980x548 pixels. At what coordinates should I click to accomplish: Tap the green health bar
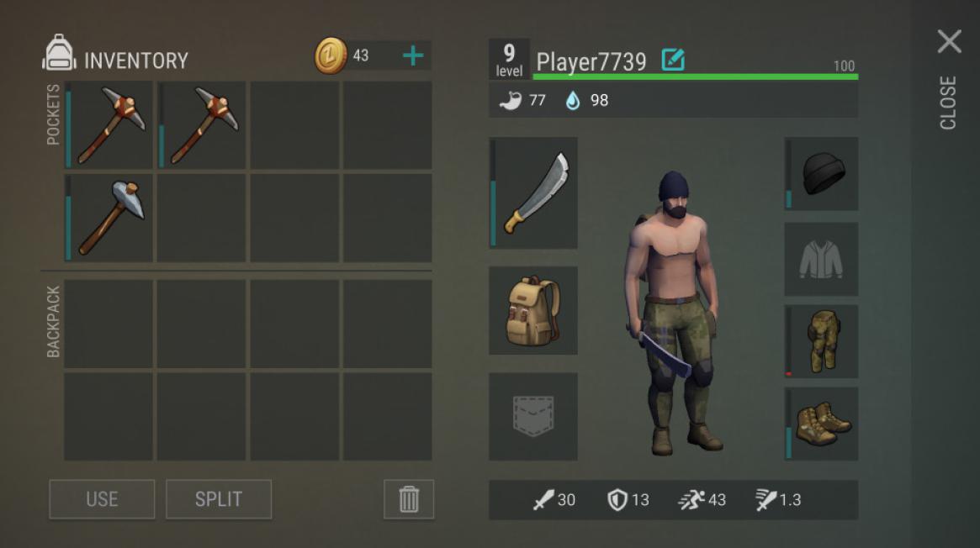[x=695, y=76]
